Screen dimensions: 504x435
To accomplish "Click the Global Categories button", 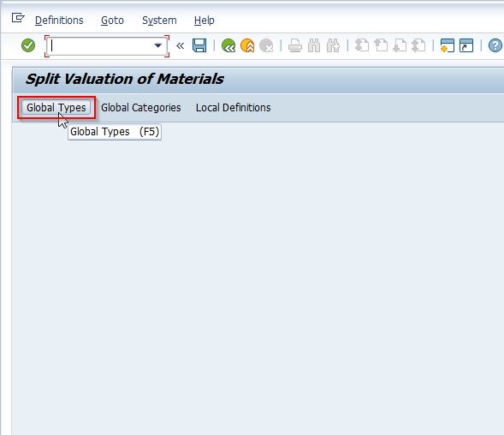I will click(141, 107).
